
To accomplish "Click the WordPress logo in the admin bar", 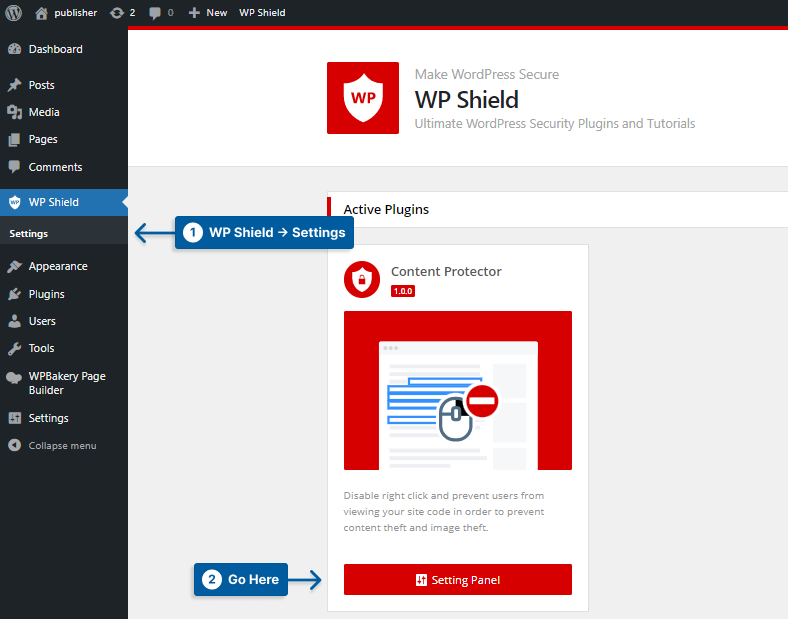I will tap(14, 13).
